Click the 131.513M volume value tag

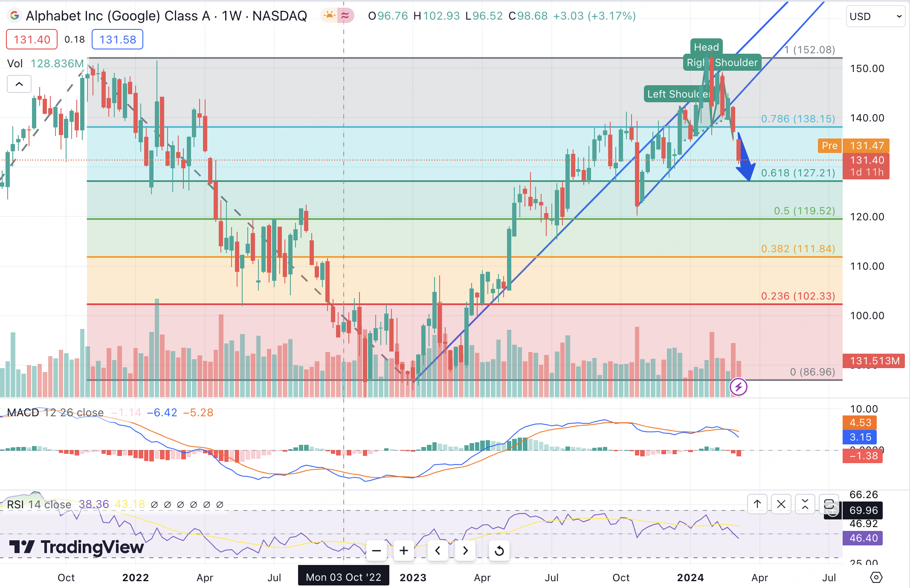click(x=874, y=361)
